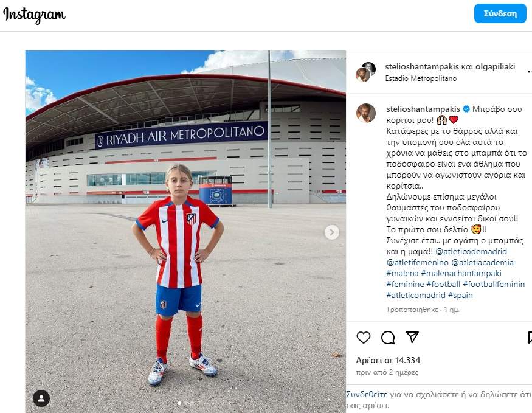Screen dimensions: 532x413
Task: Open the post options three-dots menu
Action: (x=530, y=72)
